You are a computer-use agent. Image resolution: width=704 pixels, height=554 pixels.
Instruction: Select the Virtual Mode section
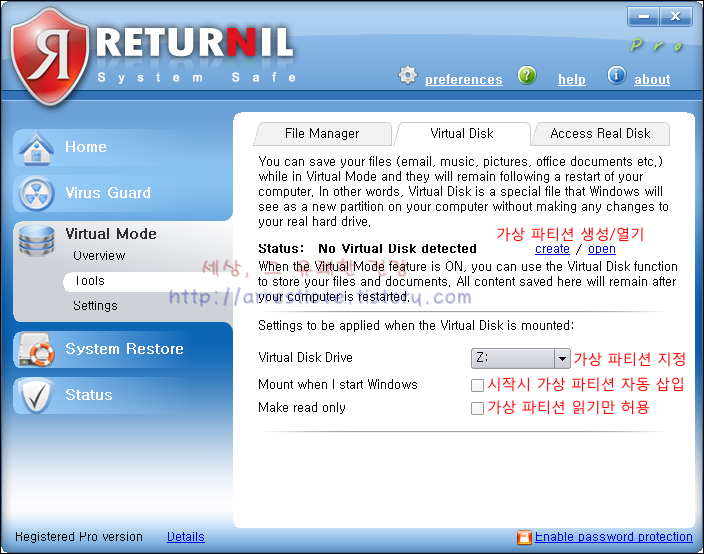[111, 234]
